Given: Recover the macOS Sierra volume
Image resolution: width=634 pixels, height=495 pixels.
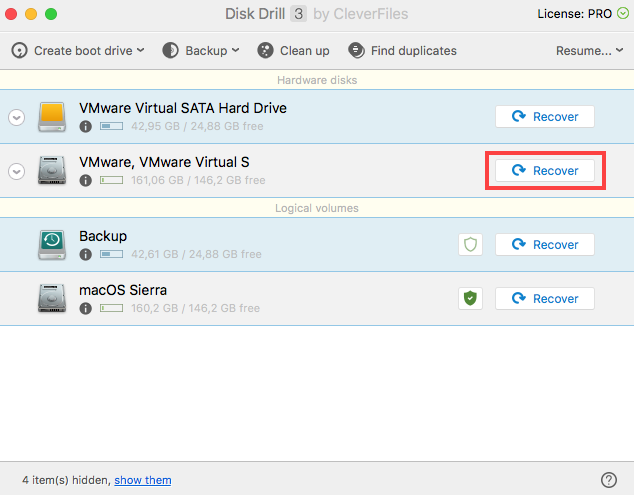Looking at the screenshot, I should (x=545, y=298).
